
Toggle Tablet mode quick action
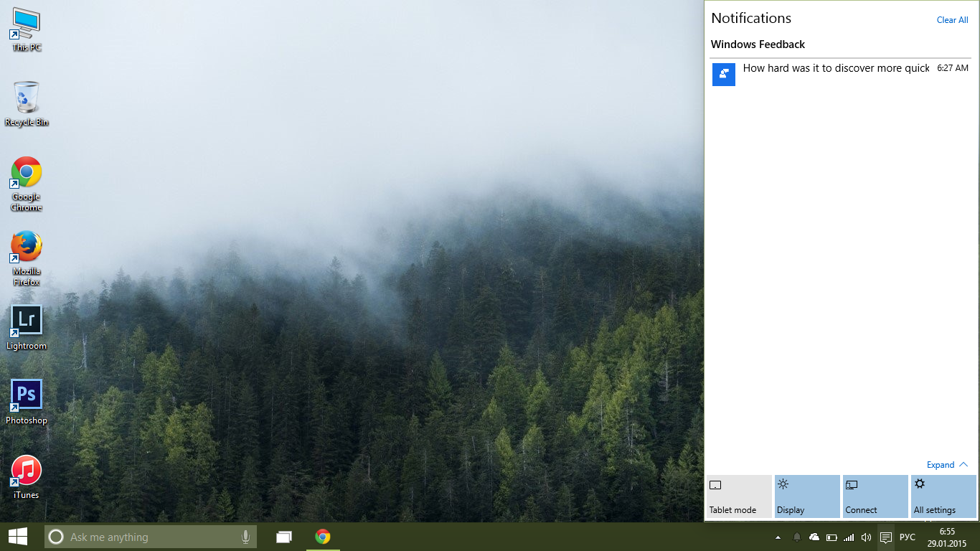[x=739, y=496]
